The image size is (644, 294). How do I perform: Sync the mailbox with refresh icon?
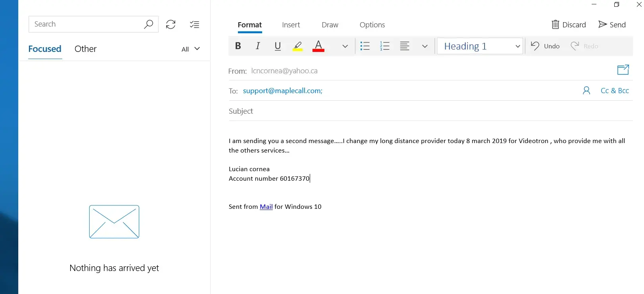(171, 25)
